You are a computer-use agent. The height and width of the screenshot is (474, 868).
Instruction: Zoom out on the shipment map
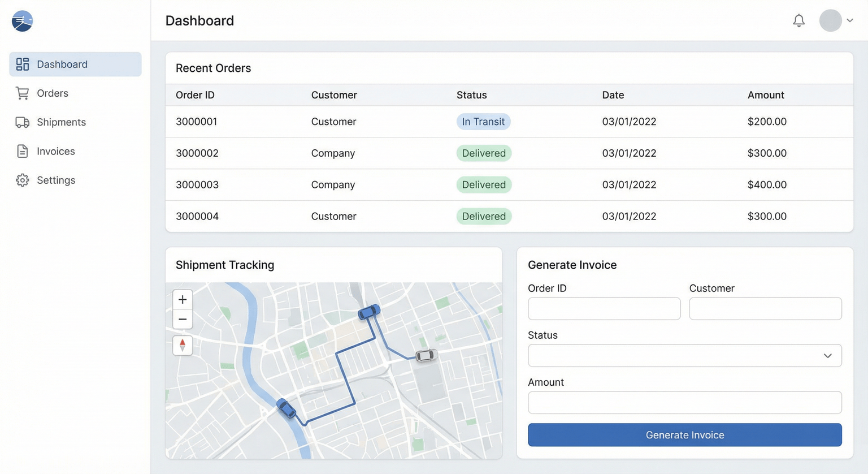tap(182, 319)
